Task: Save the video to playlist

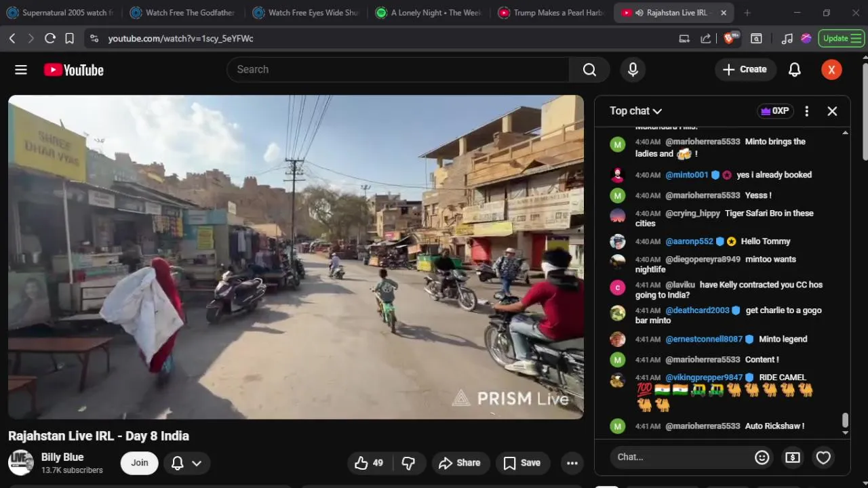Action: [522, 463]
